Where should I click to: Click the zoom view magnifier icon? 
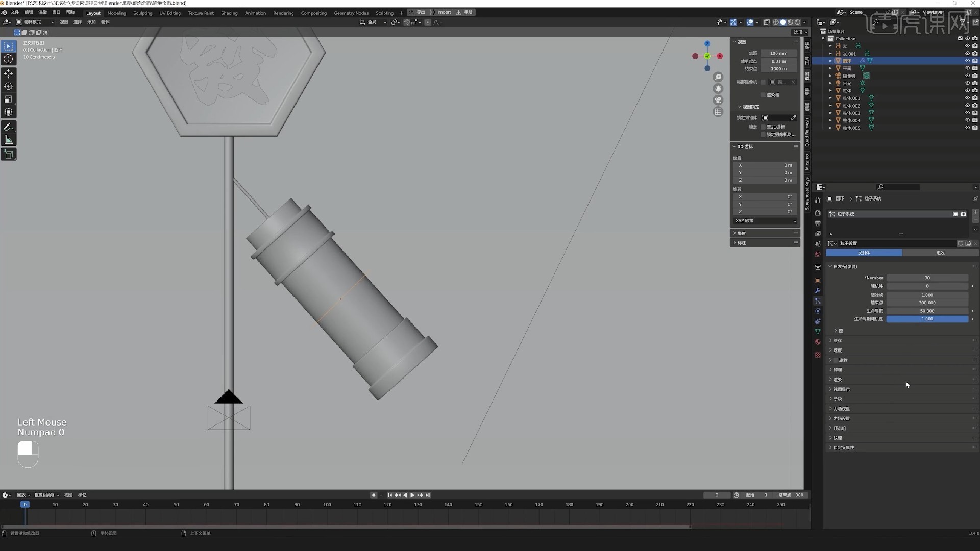pyautogui.click(x=718, y=77)
